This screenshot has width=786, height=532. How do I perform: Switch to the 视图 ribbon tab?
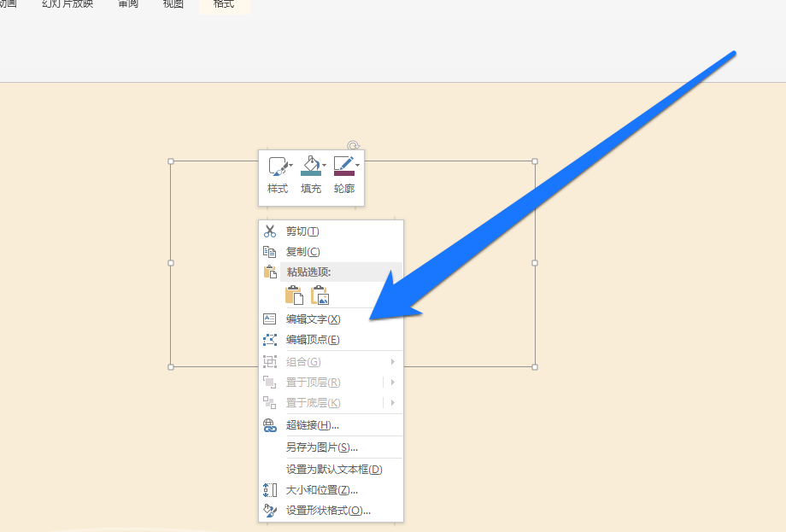pos(173,4)
